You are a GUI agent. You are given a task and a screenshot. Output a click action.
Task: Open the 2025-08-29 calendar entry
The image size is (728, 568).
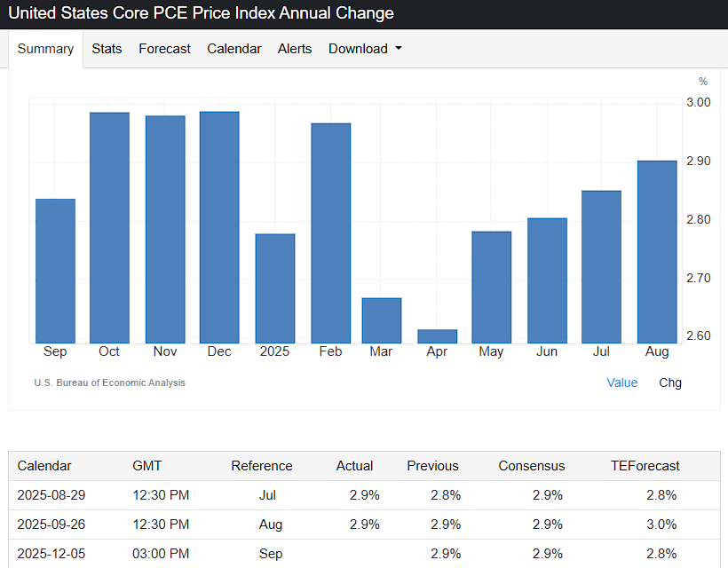point(51,494)
